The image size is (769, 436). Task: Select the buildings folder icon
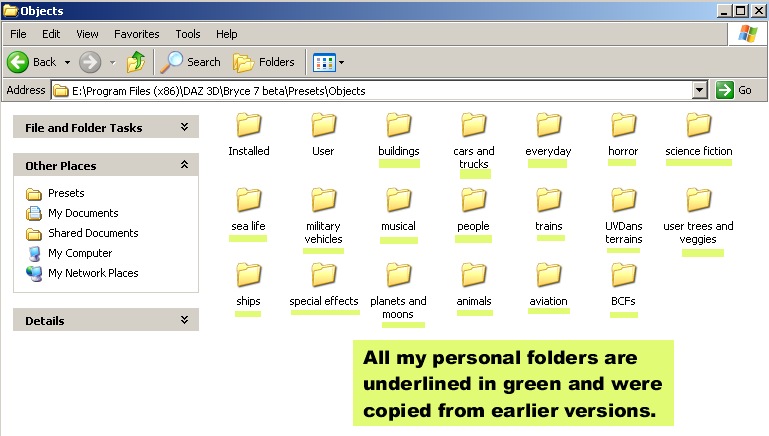coord(399,125)
